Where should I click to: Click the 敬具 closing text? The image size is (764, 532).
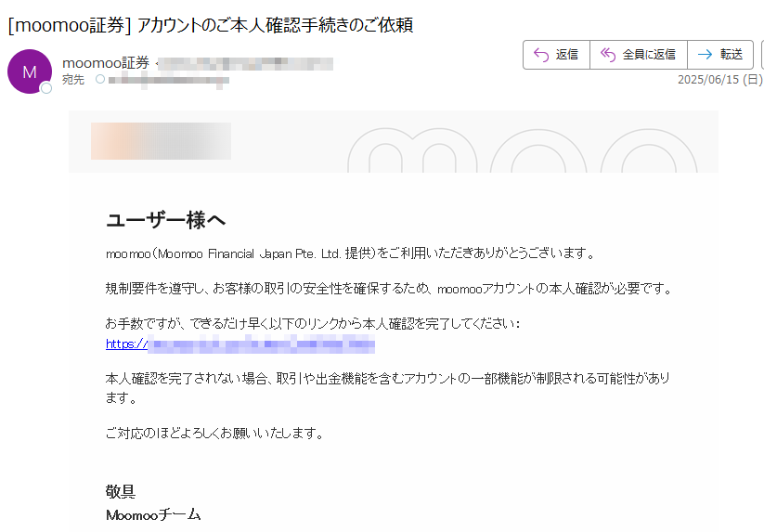click(x=121, y=491)
